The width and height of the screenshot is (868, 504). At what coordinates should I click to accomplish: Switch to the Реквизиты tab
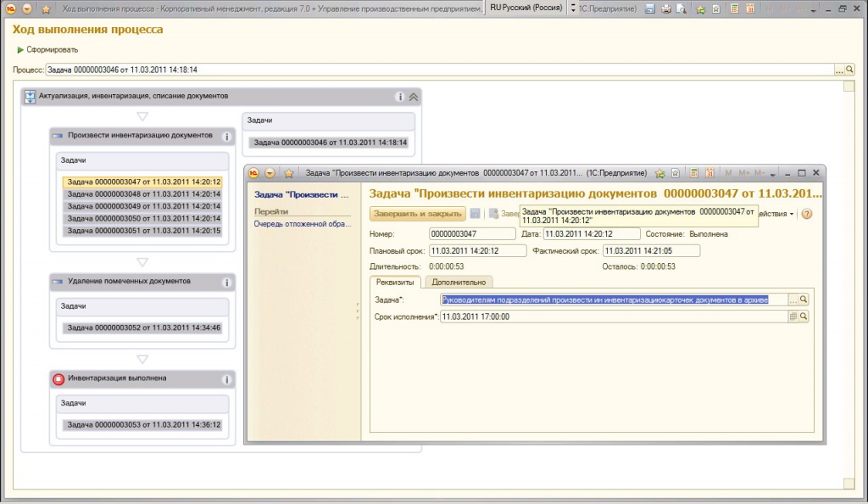[395, 282]
